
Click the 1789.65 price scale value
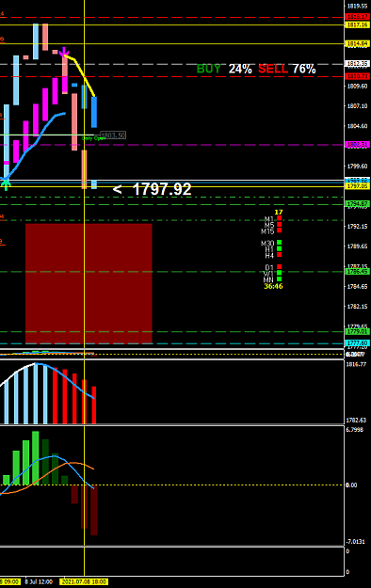pos(357,246)
